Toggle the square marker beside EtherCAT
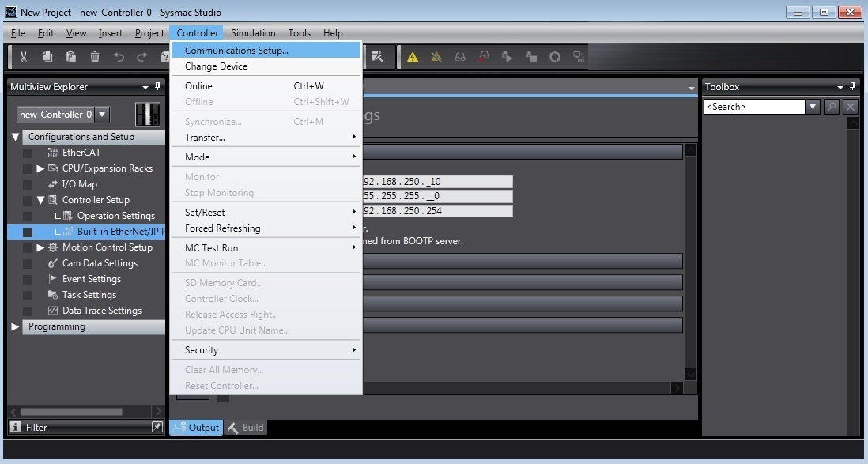 [27, 153]
